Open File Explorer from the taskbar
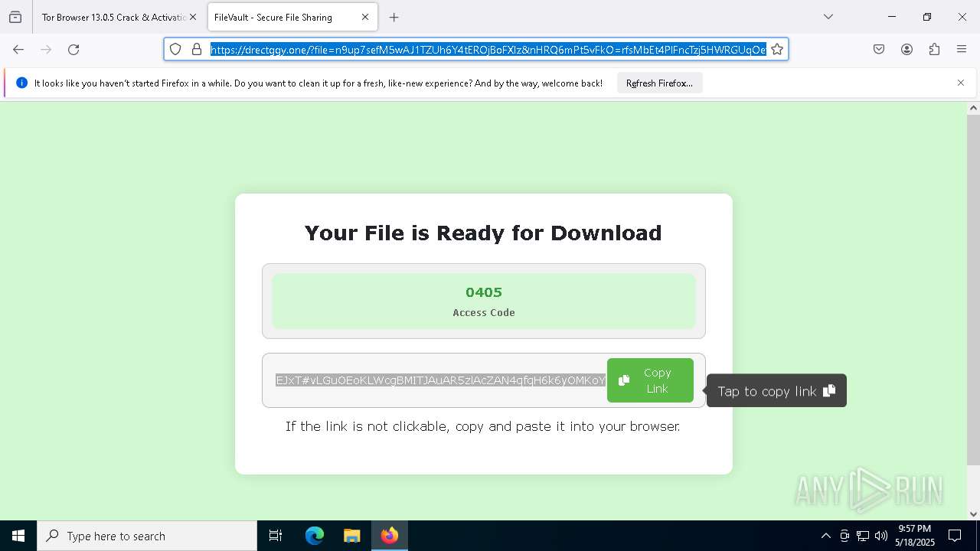Screen dimensions: 980x551 tap(351, 536)
